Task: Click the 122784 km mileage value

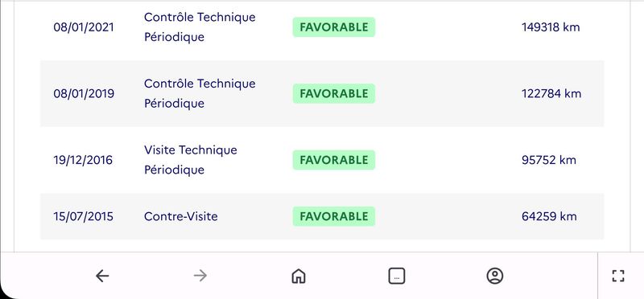Action: click(x=551, y=94)
